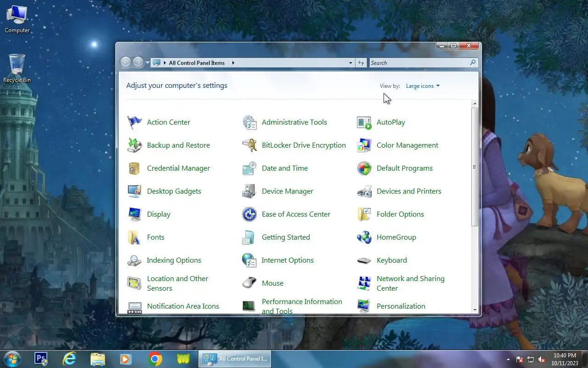The image size is (588, 368).
Task: Click the Network and Sharing Center icon
Action: coord(364,283)
